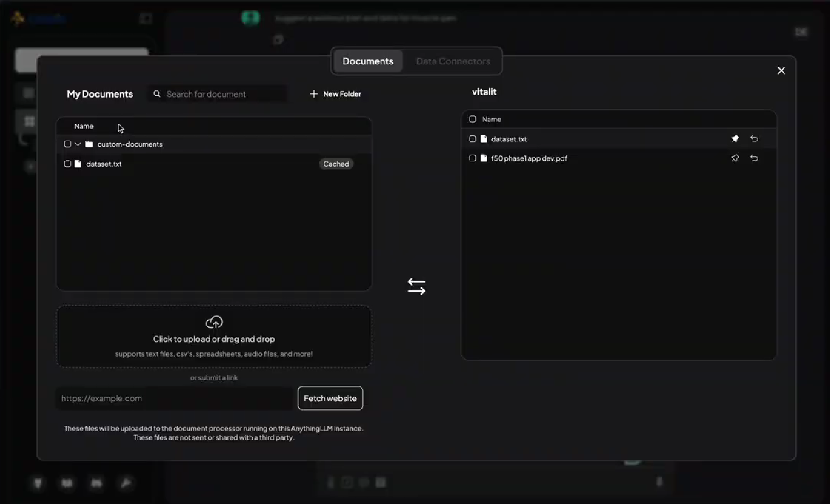
Task: Select dataset.txt checkbox in My Documents
Action: 67,164
